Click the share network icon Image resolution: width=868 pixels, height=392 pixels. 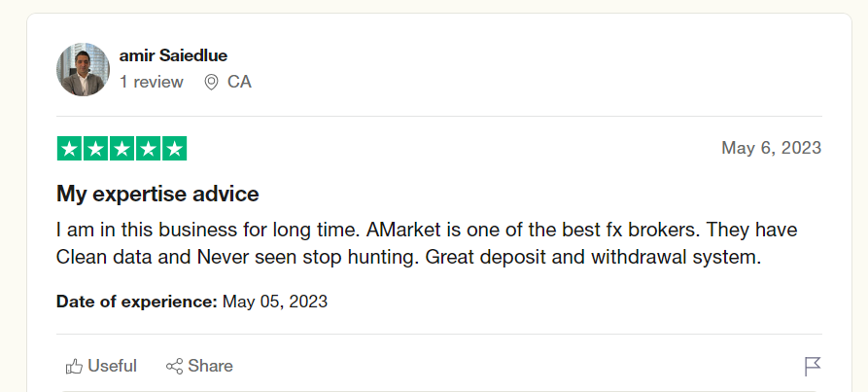(175, 366)
